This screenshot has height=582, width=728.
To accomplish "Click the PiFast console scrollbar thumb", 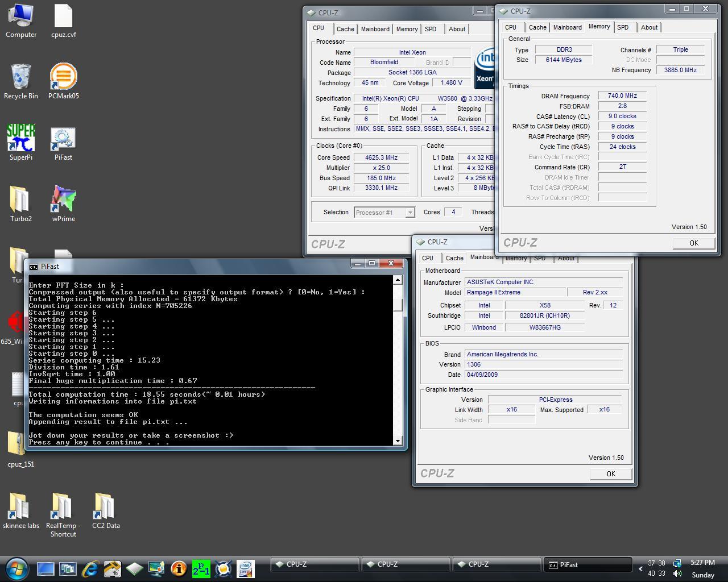I will point(398,304).
